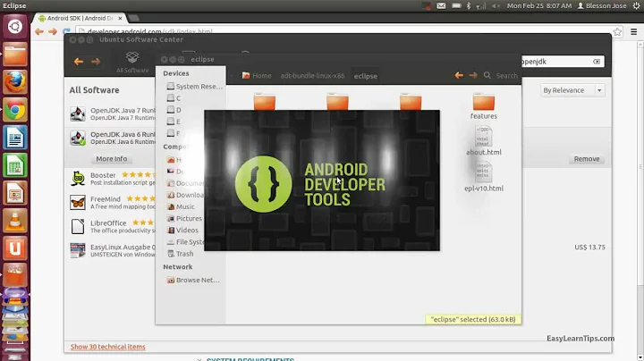Image resolution: width=644 pixels, height=361 pixels.
Task: Click Chrome forward arrow
Action: [53, 31]
